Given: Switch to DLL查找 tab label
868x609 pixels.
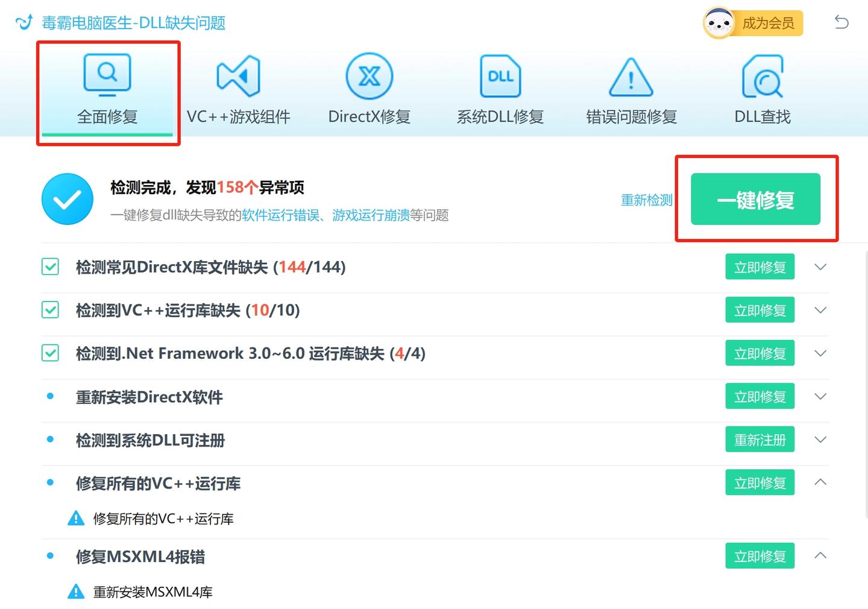Looking at the screenshot, I should 763,116.
